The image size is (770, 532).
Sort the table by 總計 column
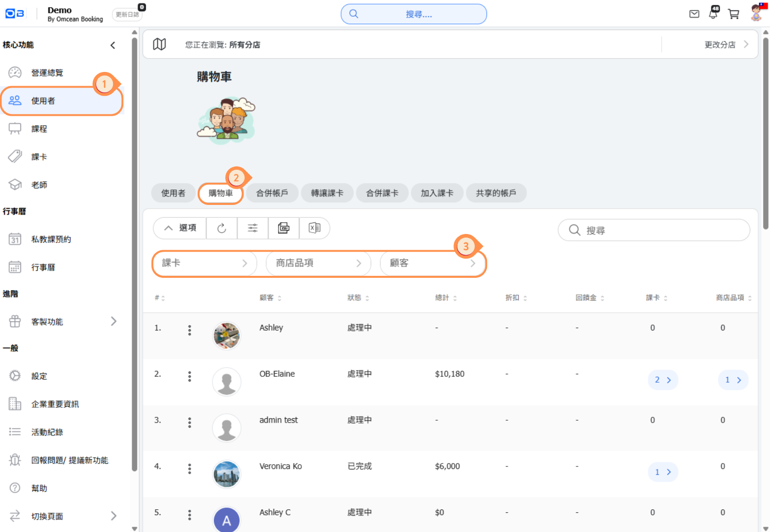click(446, 298)
